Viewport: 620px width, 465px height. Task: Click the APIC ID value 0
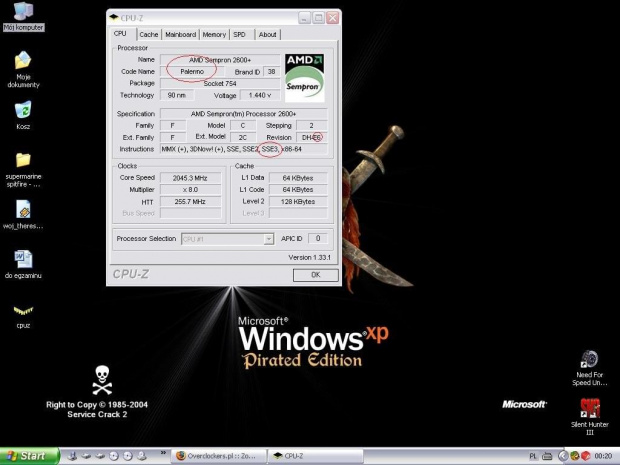pyautogui.click(x=318, y=238)
